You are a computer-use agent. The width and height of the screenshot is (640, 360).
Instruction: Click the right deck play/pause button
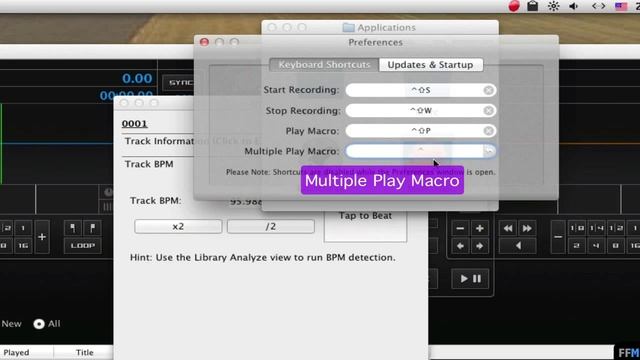point(470,279)
